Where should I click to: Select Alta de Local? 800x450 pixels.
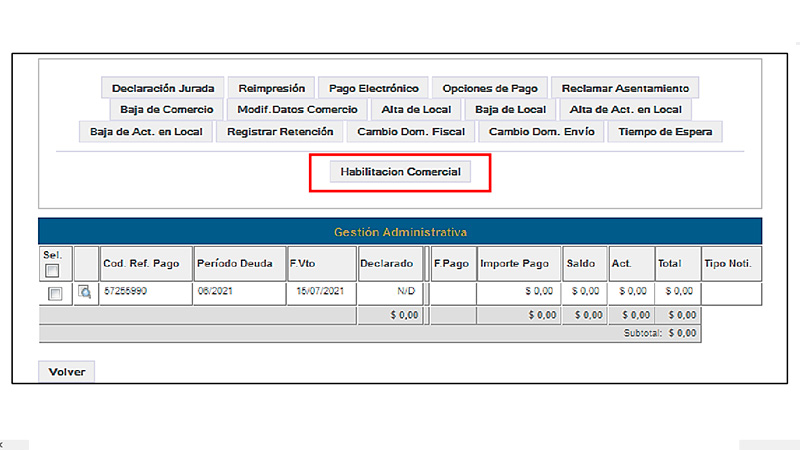[416, 109]
